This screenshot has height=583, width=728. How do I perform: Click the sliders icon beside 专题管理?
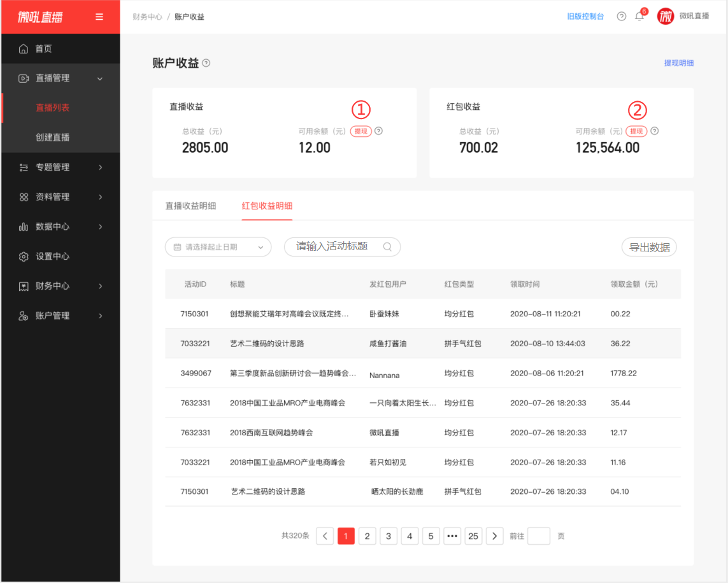coord(23,167)
